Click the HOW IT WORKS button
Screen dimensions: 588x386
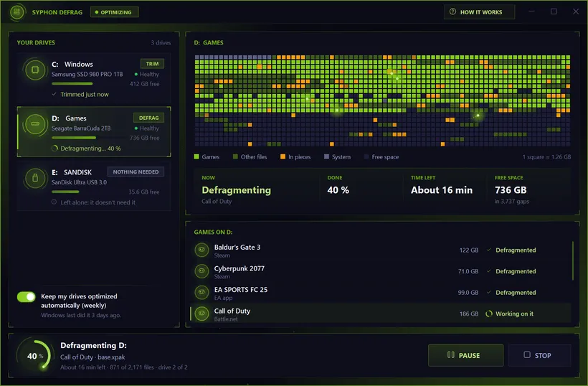coord(479,12)
